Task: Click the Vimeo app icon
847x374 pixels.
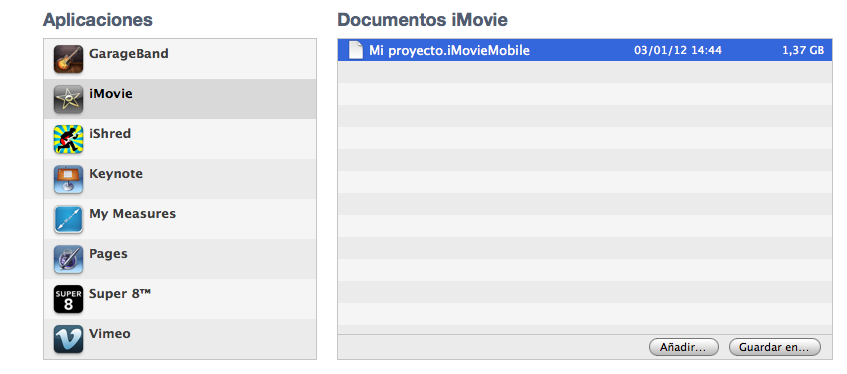Action: [x=68, y=339]
